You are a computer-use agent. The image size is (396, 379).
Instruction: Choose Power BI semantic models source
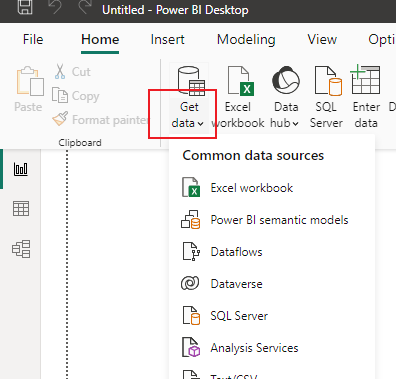pos(272,220)
